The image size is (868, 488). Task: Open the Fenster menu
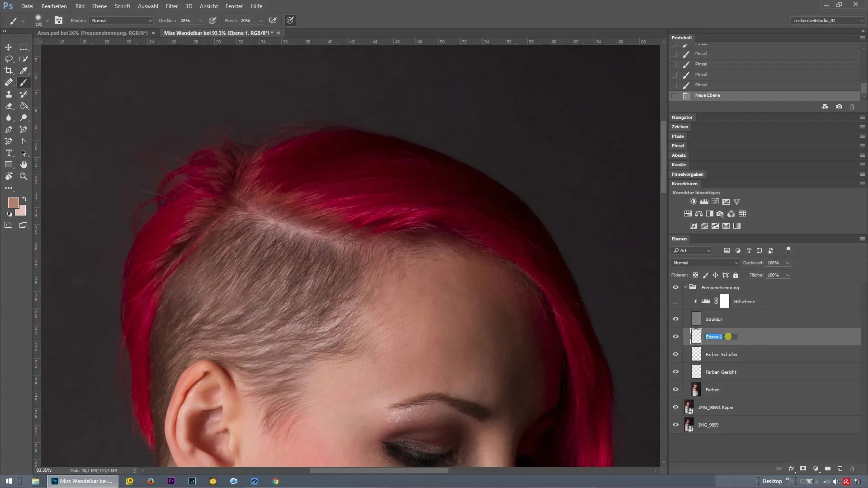point(234,6)
